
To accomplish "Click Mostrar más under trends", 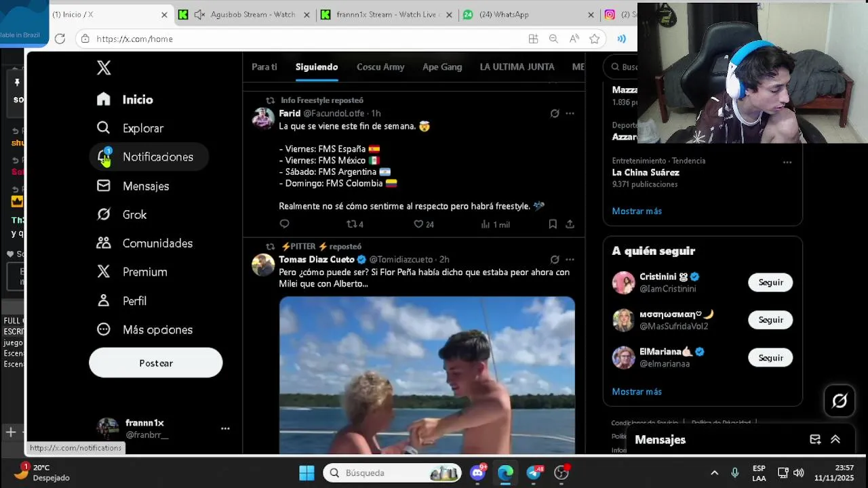I will pyautogui.click(x=637, y=211).
